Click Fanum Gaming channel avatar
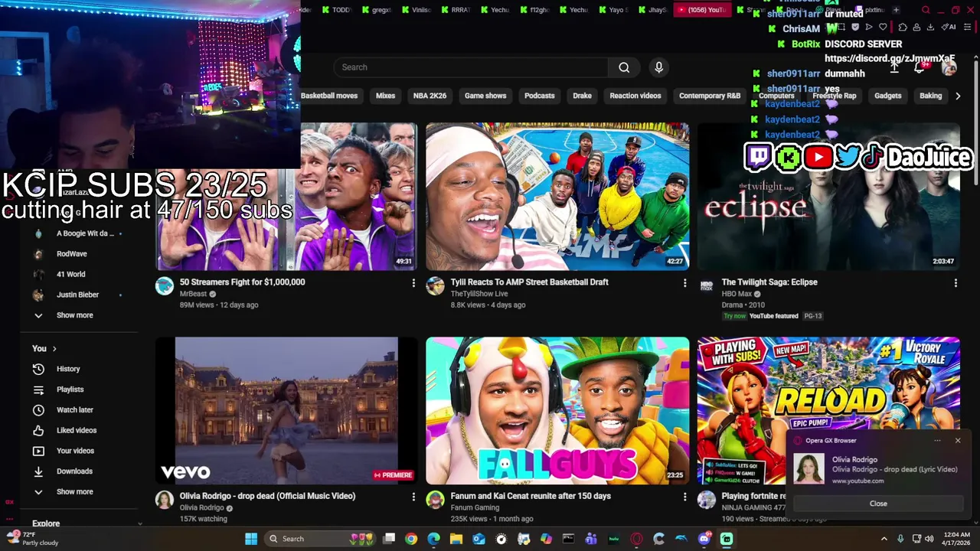 [436, 500]
